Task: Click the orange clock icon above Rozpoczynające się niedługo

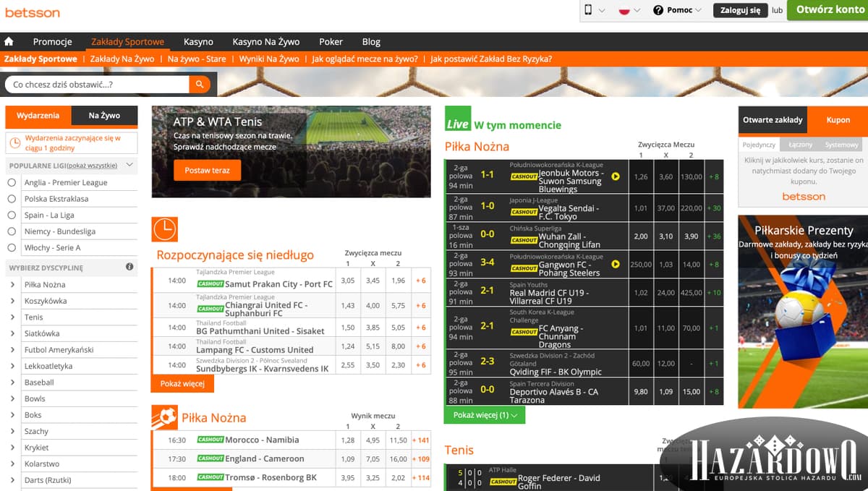Action: click(164, 229)
